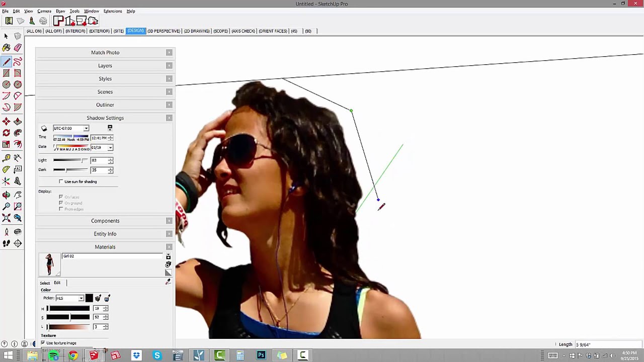Viewport: 644px width, 362px height.
Task: Switch to the (3D PERSPECTIVE) scene tab
Action: 164,31
